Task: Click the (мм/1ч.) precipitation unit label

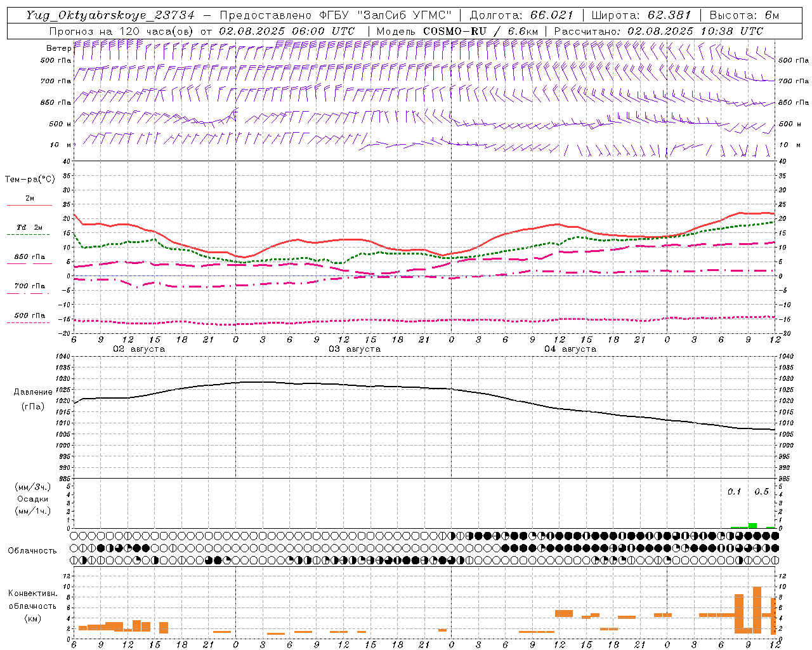Action: tap(33, 511)
